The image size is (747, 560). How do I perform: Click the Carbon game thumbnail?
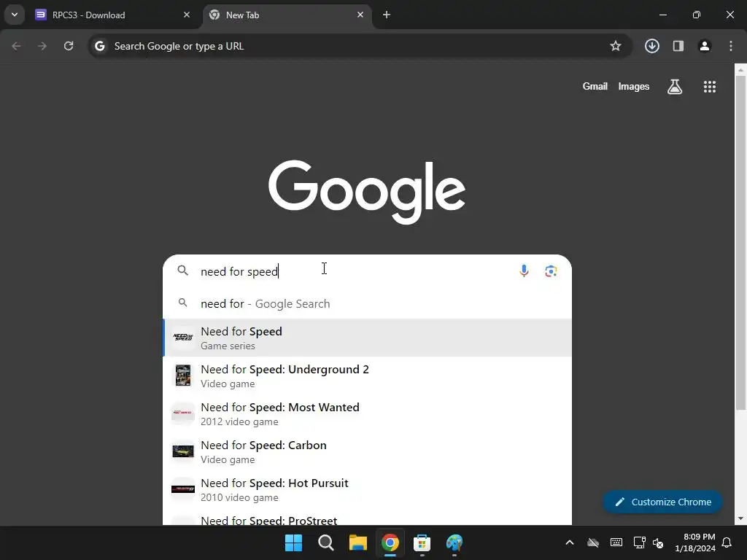[183, 451]
